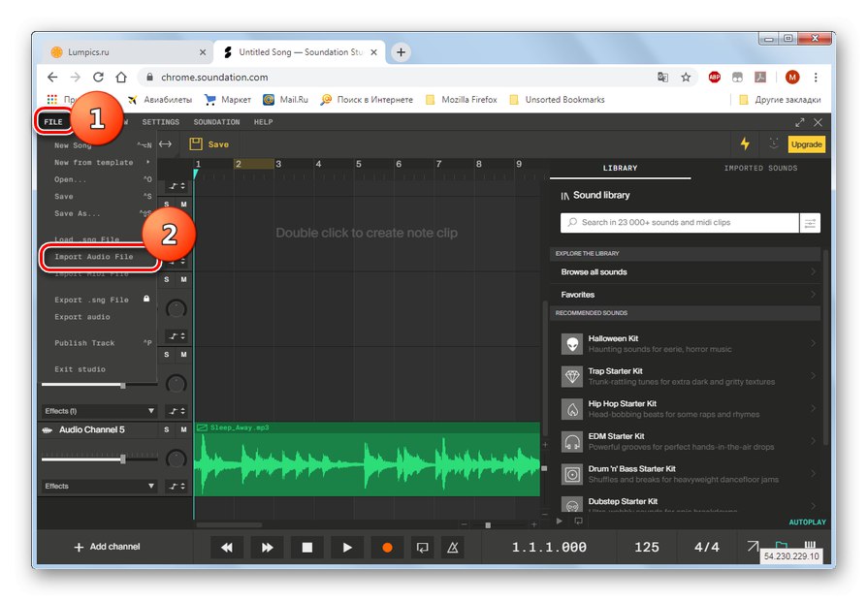Click bar 5 on the timeline ruler

tap(359, 164)
